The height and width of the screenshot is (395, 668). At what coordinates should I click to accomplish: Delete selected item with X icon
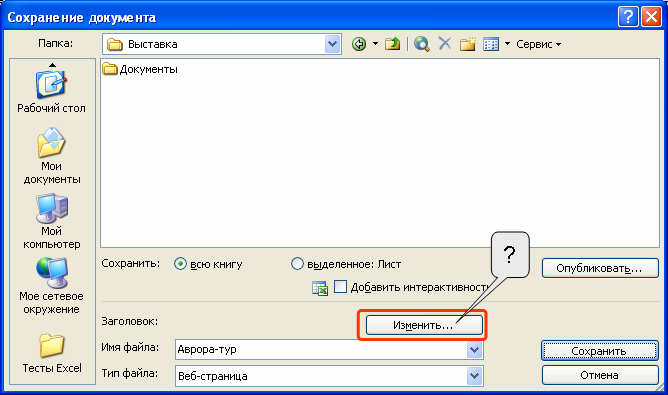coord(444,43)
